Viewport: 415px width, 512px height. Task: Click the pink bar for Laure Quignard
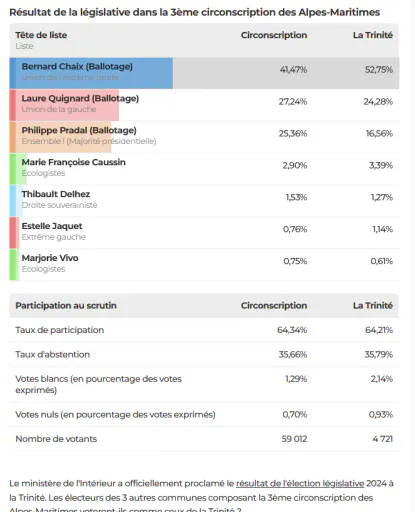tap(64, 105)
